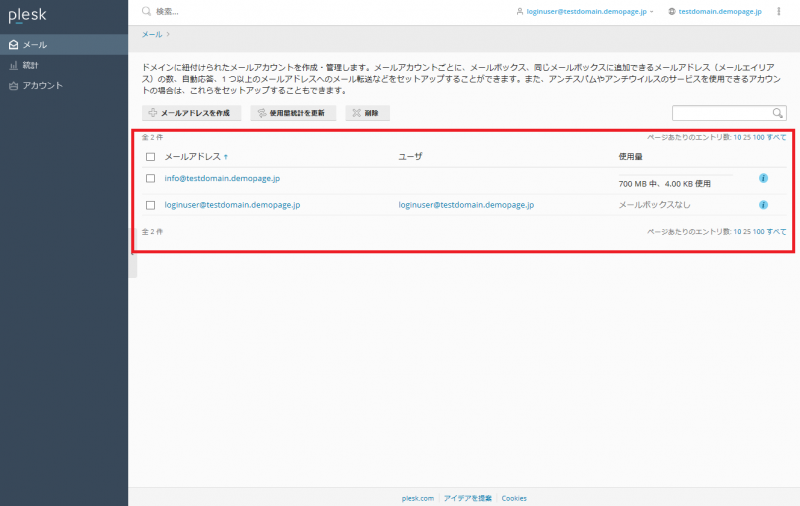The image size is (800, 506).
Task: Open the loginuser account dropdown menu
Action: pos(585,11)
